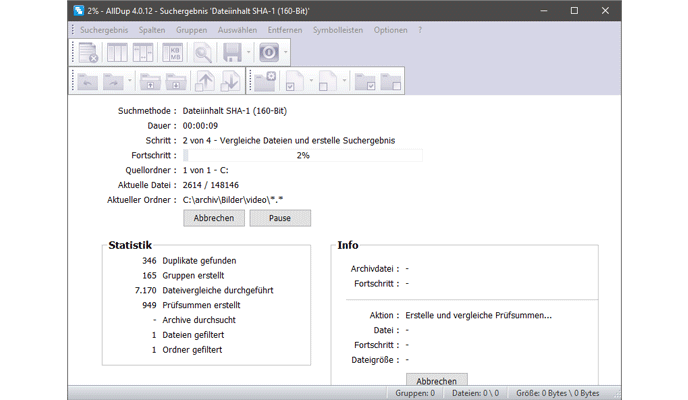The height and width of the screenshot is (400, 688).
Task: Click the folder with gear icon
Action: 265,83
